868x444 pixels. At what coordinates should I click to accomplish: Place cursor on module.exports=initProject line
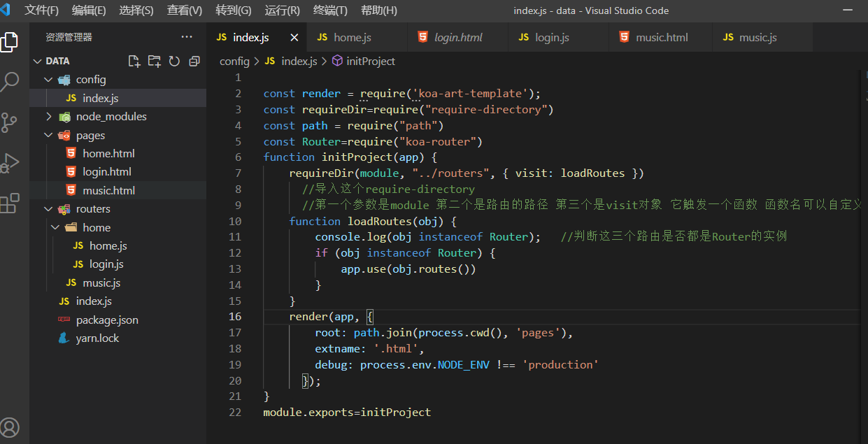347,412
